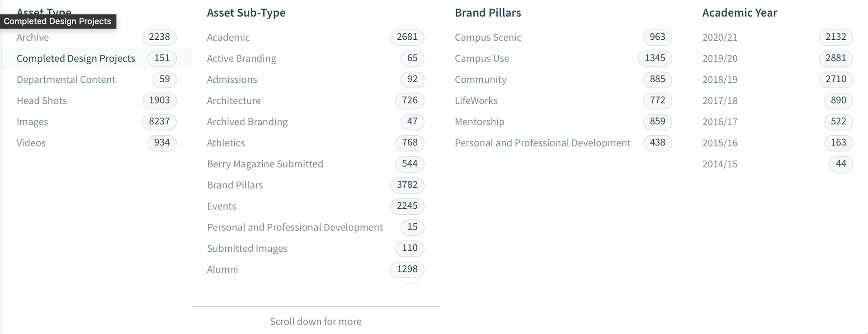868x334 pixels.
Task: Select the Academic sub-type
Action: pos(316,38)
